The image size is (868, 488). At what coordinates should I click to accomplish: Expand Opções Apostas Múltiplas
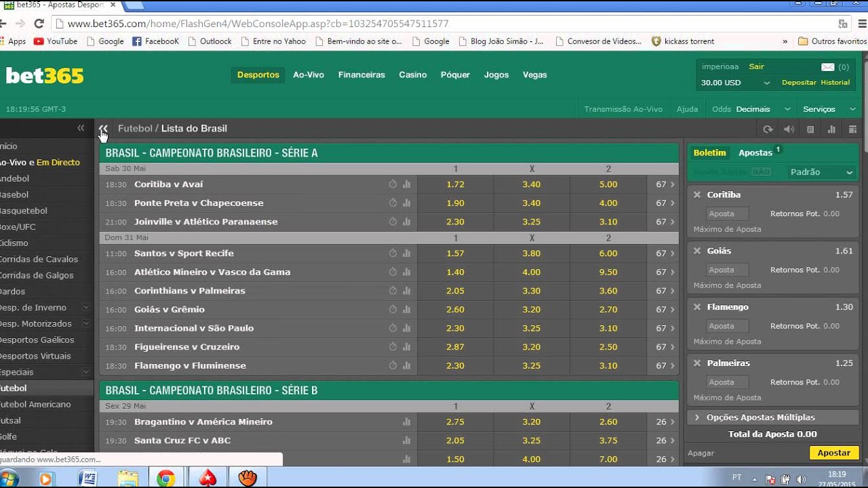(x=772, y=418)
